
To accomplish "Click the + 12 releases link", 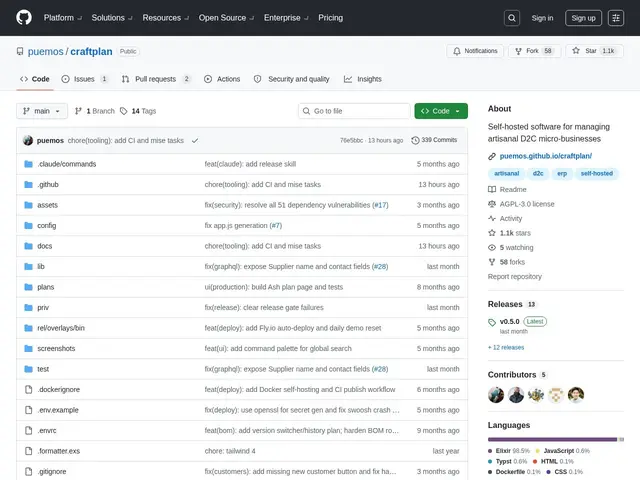I will [506, 347].
